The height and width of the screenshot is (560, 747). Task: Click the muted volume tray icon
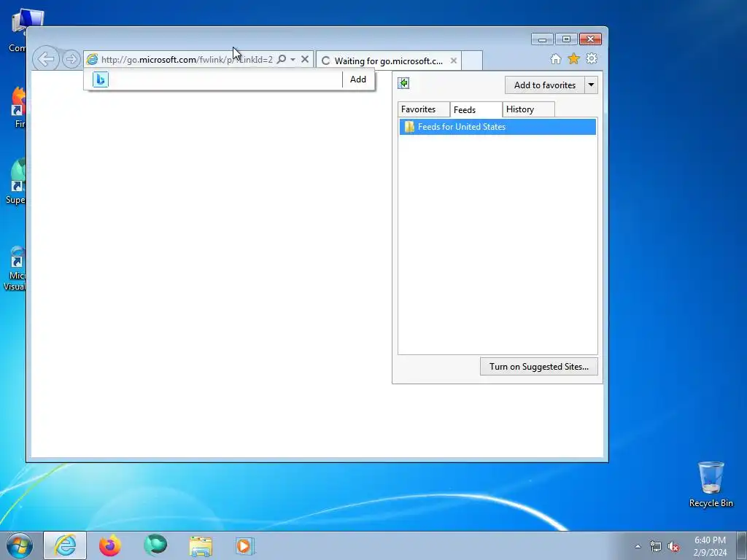(673, 546)
